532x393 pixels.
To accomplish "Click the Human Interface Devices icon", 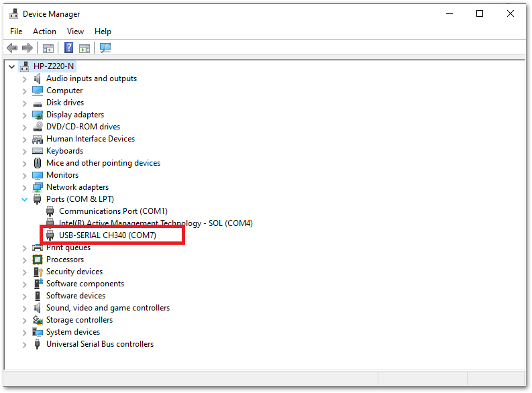I will (x=38, y=139).
